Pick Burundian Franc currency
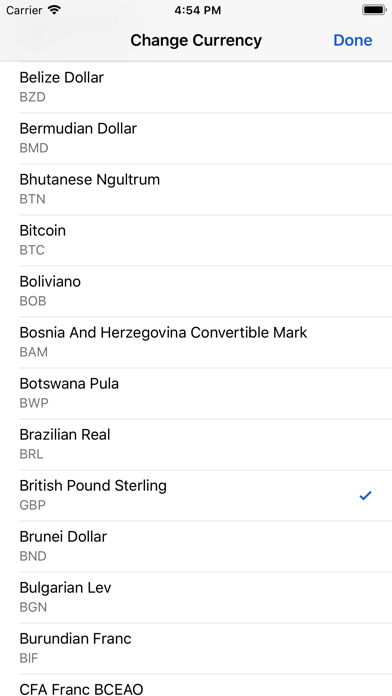The image size is (392, 696). 196,649
